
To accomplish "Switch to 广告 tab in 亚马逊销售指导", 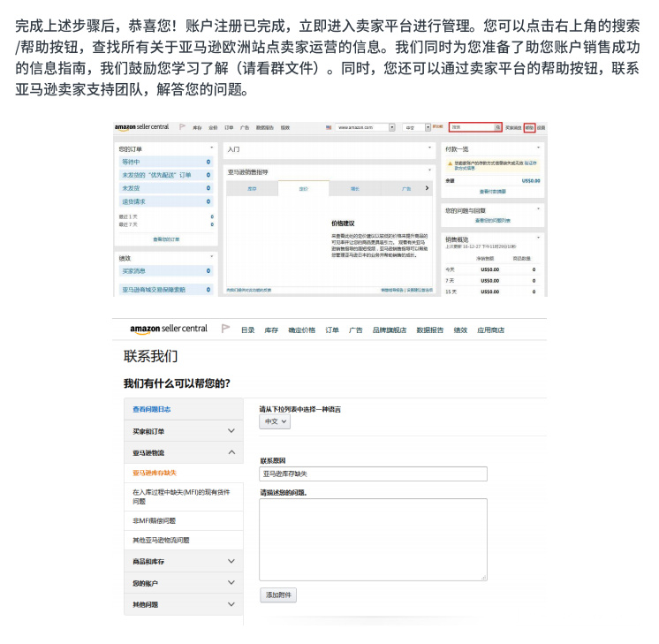I will (x=406, y=189).
